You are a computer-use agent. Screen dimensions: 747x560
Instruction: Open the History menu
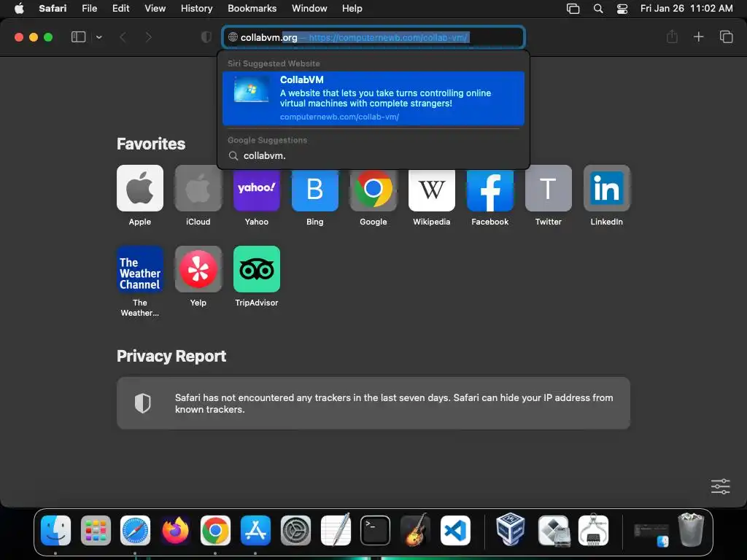[x=197, y=9]
